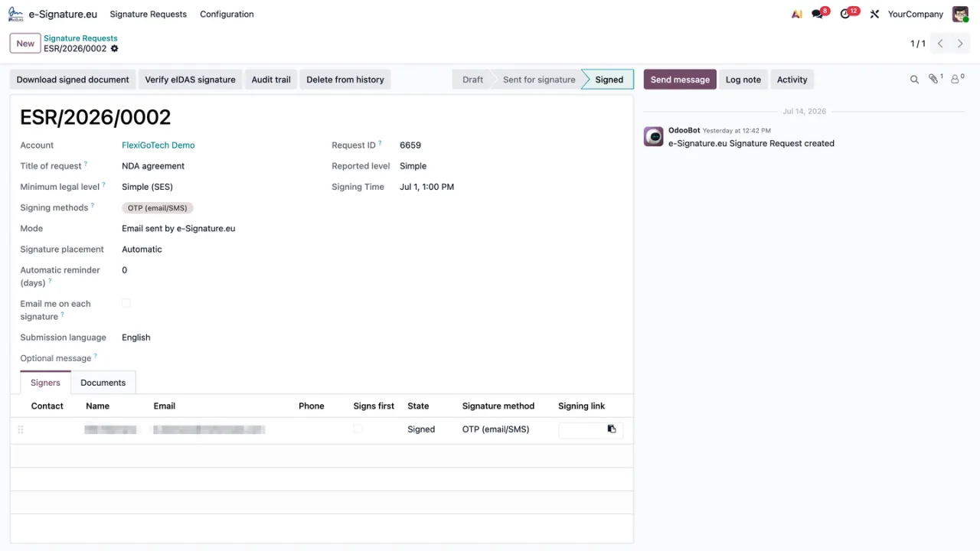Open the debug tools wrench icon

[x=874, y=14]
